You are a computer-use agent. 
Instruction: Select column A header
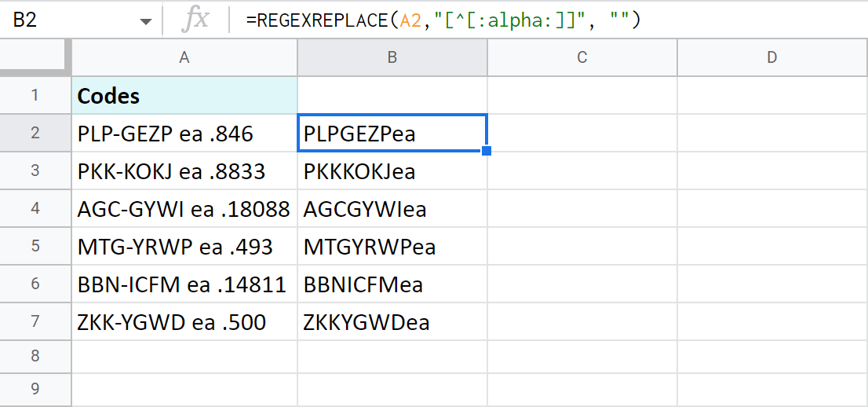coord(184,57)
